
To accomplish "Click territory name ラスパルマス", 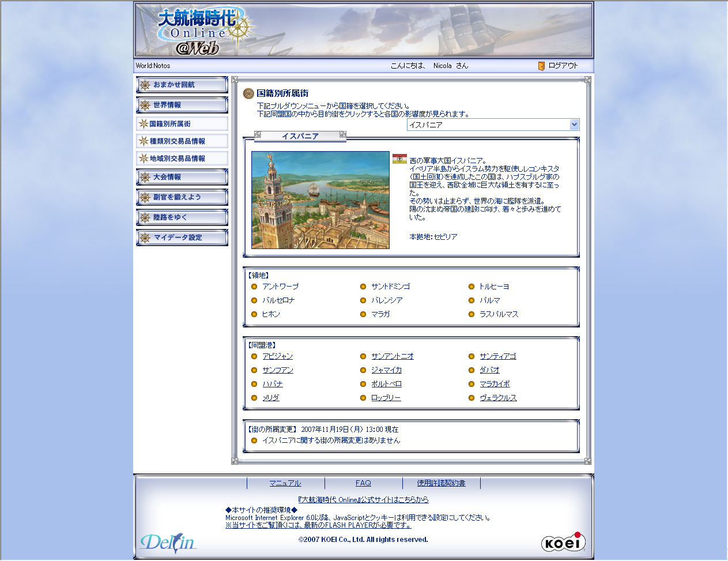I will [499, 314].
